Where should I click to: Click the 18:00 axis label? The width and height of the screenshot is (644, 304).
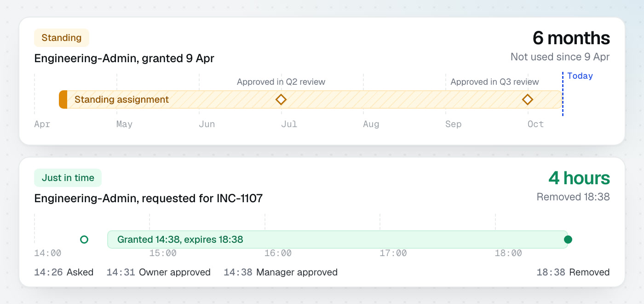(x=508, y=253)
